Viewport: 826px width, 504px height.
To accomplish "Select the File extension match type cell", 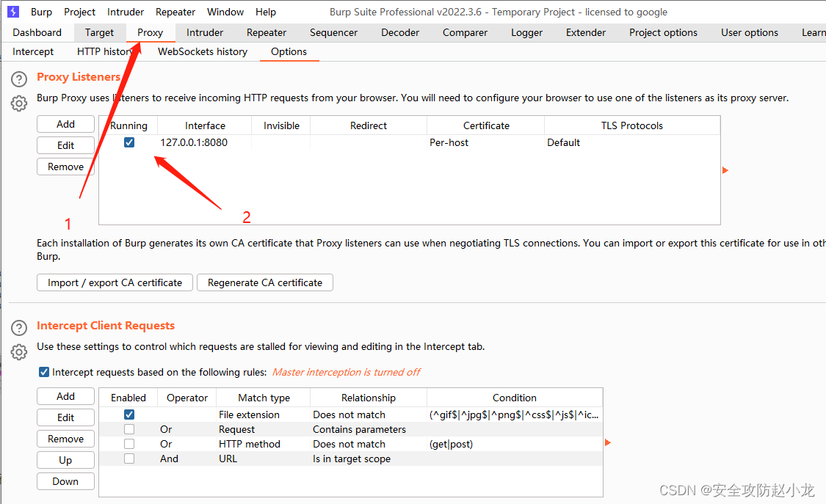I will (x=264, y=414).
